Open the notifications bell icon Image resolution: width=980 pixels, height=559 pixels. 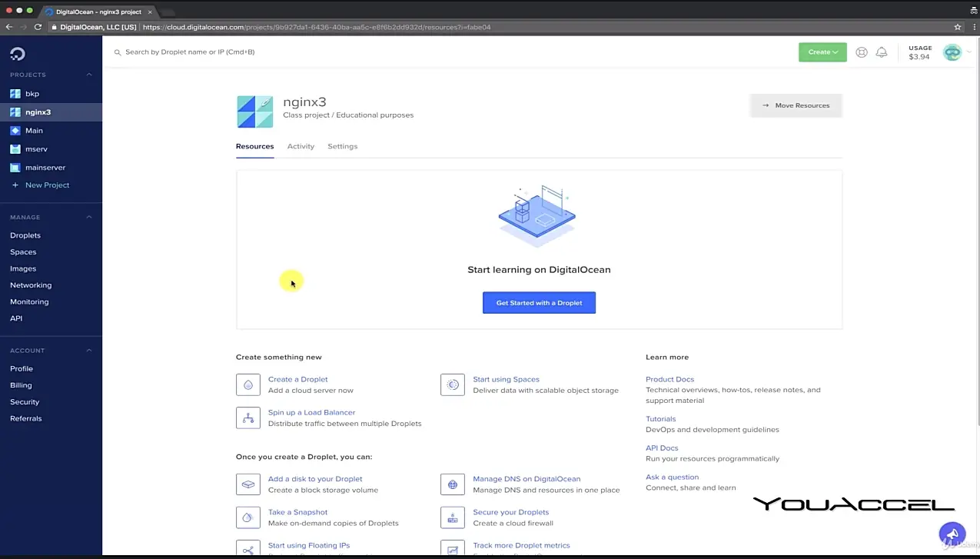[x=882, y=52]
